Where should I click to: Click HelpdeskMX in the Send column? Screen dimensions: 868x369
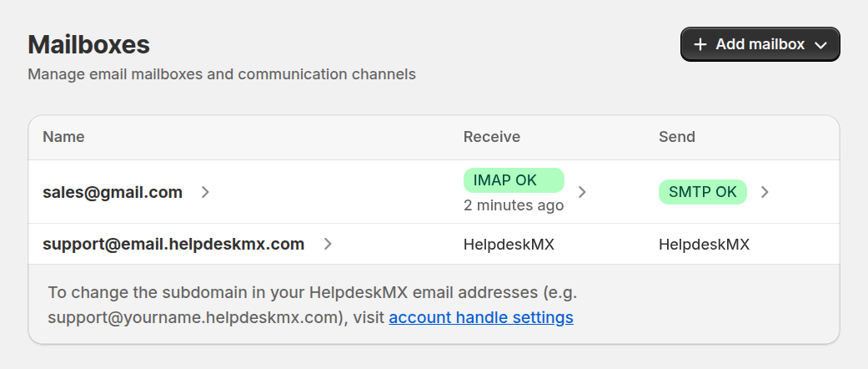pyautogui.click(x=704, y=245)
